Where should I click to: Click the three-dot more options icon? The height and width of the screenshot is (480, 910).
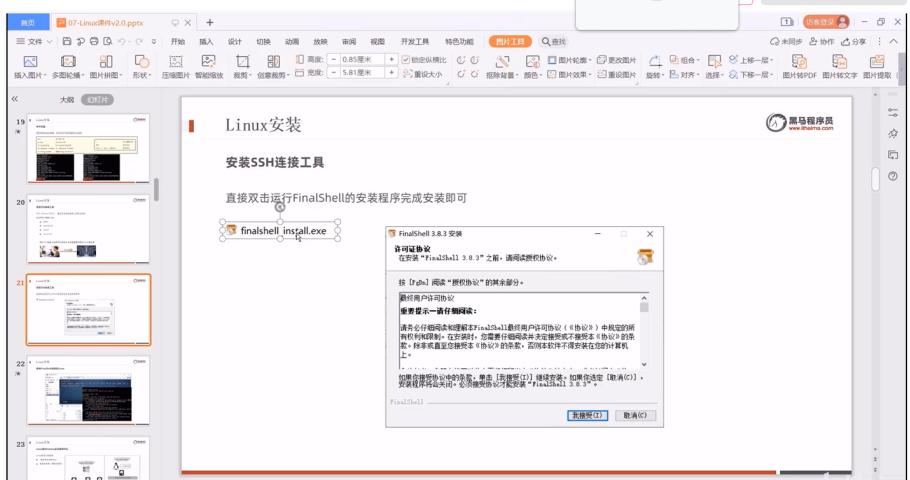[x=879, y=41]
